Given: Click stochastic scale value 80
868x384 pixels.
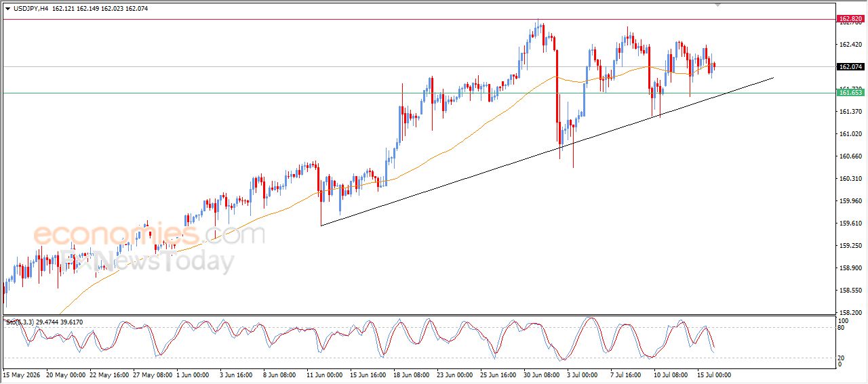Looking at the screenshot, I should 842,328.
